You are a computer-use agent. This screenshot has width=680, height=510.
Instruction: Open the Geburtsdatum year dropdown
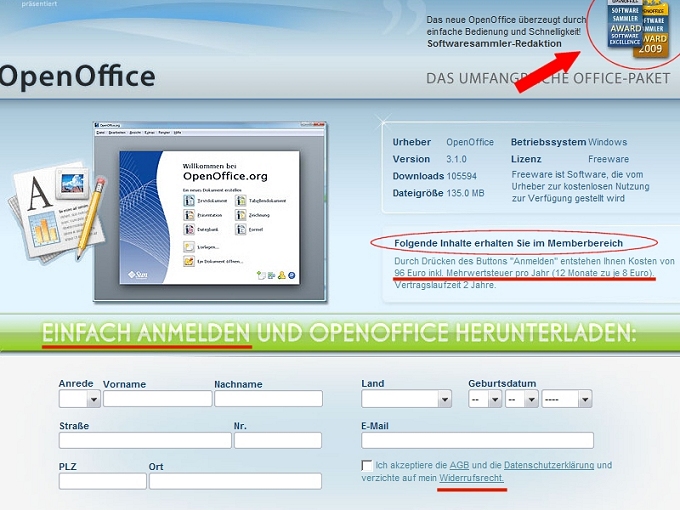[x=567, y=399]
